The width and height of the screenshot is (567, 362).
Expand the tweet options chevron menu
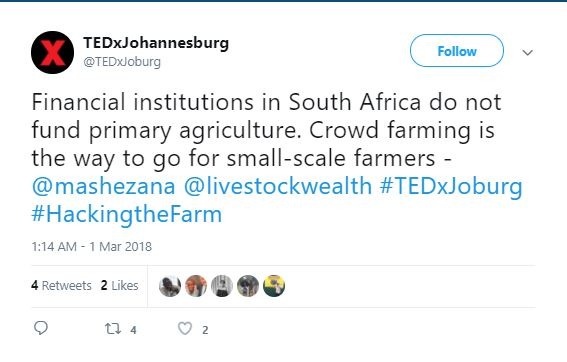point(528,53)
